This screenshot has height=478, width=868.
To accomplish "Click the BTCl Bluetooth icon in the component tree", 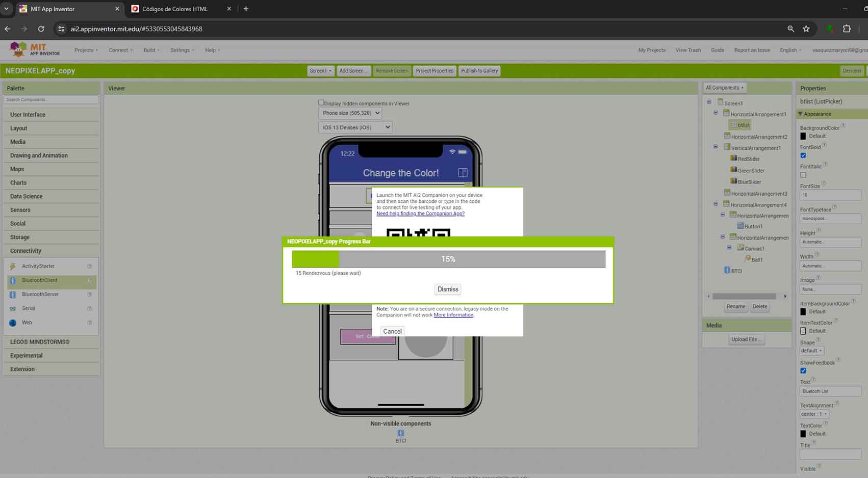I will click(x=727, y=270).
